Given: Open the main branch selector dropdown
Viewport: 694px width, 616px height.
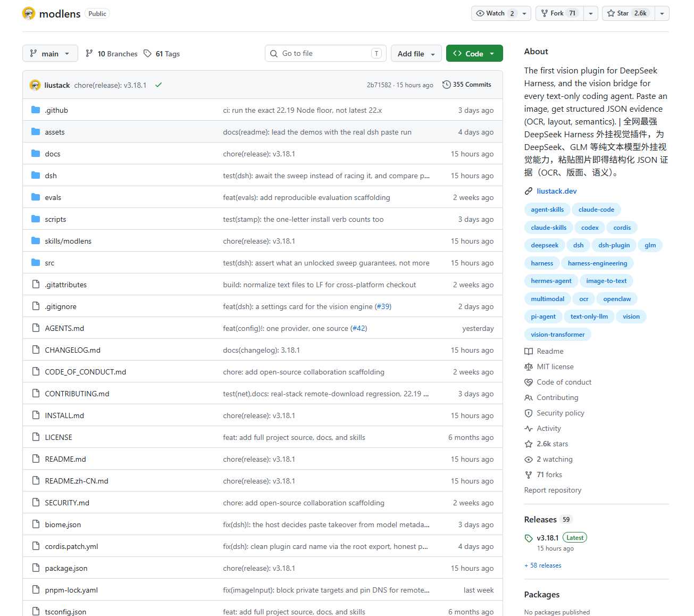Looking at the screenshot, I should tap(50, 54).
